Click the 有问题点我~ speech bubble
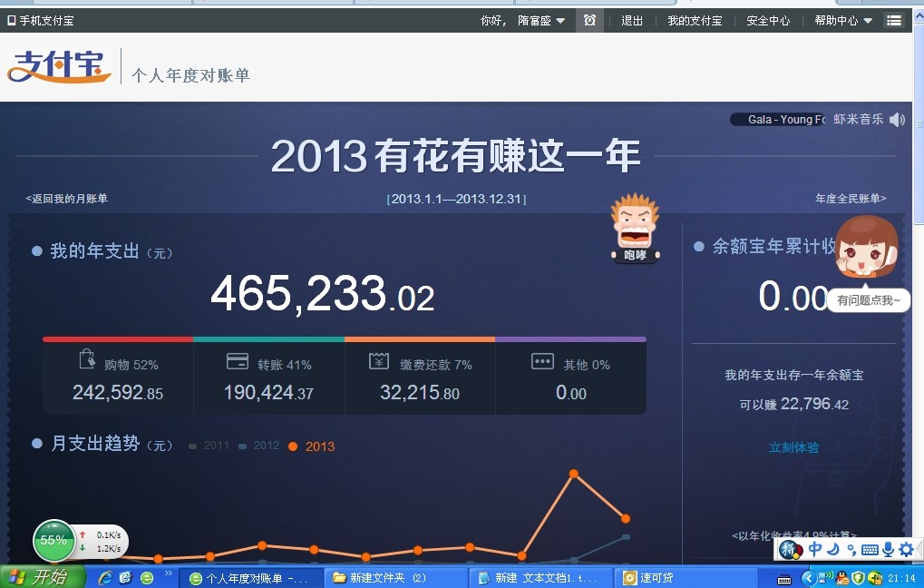The width and height of the screenshot is (924, 588). pyautogui.click(x=869, y=300)
